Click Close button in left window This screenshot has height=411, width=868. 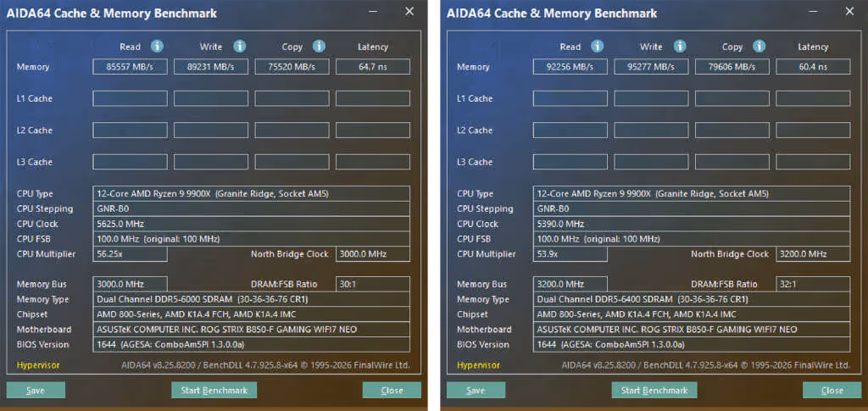click(392, 390)
